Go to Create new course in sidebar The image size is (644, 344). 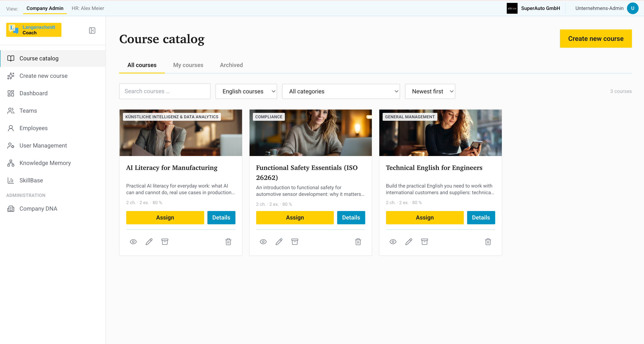pos(53,76)
